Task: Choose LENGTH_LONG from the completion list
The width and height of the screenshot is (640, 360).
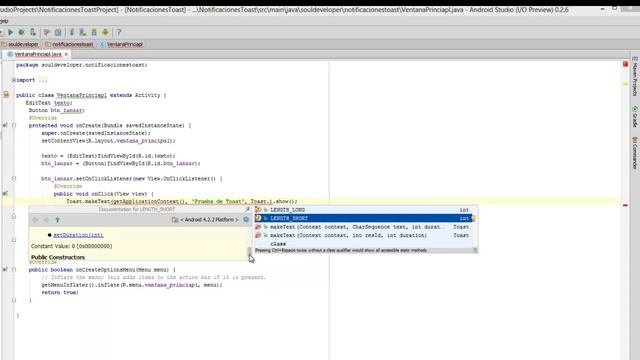Action: coord(363,210)
